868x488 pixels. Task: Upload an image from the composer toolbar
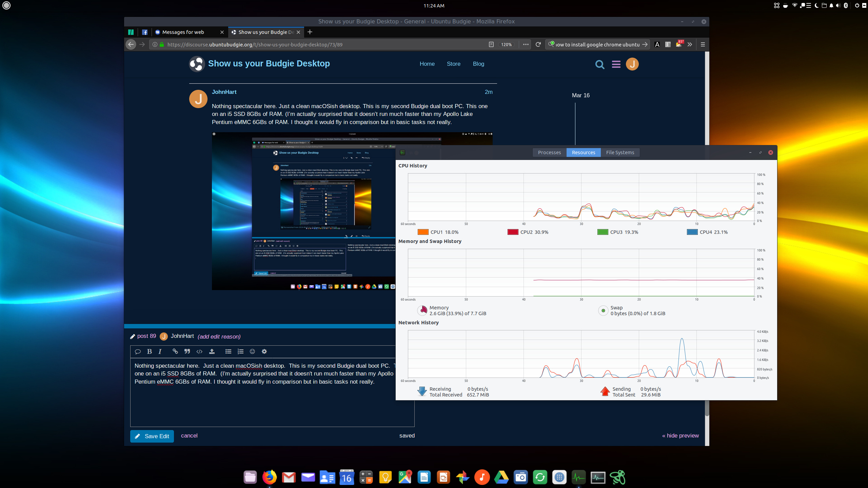tap(212, 351)
